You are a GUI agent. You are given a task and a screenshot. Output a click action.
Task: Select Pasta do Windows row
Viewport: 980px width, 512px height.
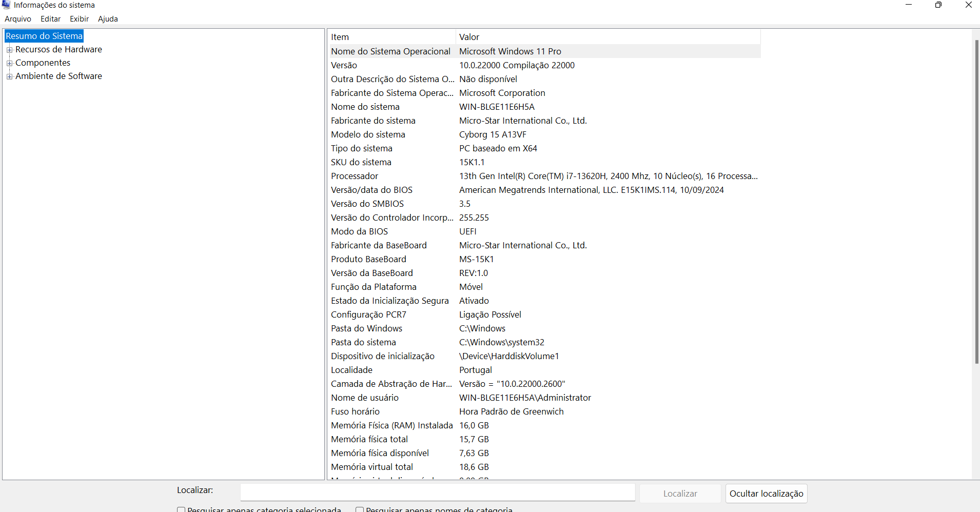click(x=544, y=328)
